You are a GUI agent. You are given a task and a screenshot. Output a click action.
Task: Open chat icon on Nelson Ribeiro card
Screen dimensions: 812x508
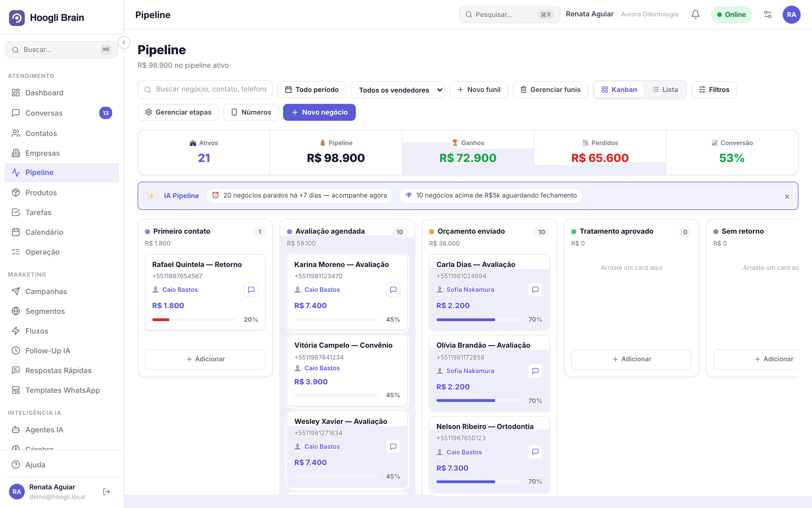[535, 452]
